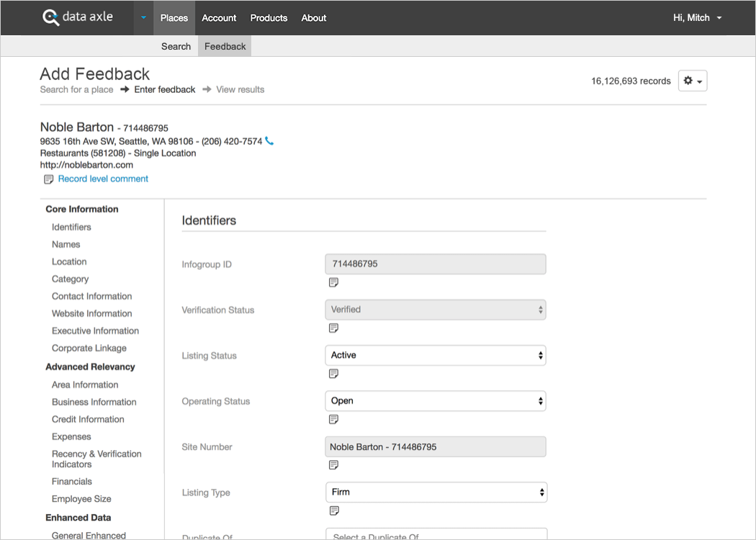756x540 pixels.
Task: Go to the Search for a place step
Action: pos(76,89)
